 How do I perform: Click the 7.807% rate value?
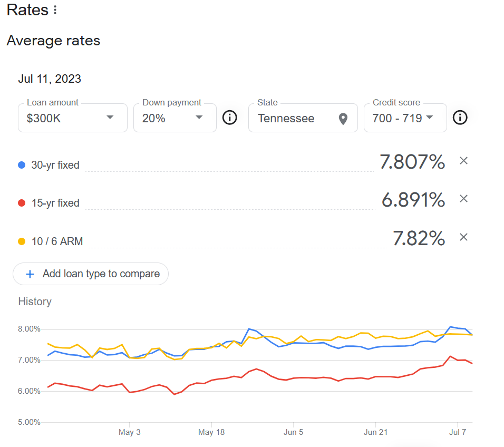(x=412, y=162)
